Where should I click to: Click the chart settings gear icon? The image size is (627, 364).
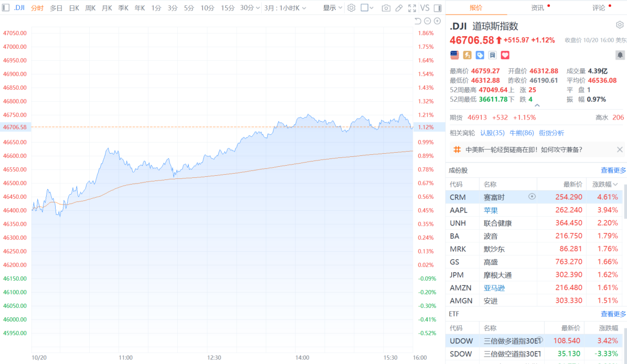click(x=352, y=8)
